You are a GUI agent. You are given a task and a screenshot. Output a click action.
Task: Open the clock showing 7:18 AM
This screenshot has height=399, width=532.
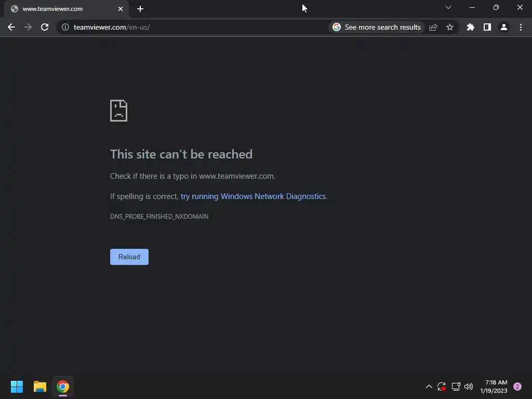point(494,387)
